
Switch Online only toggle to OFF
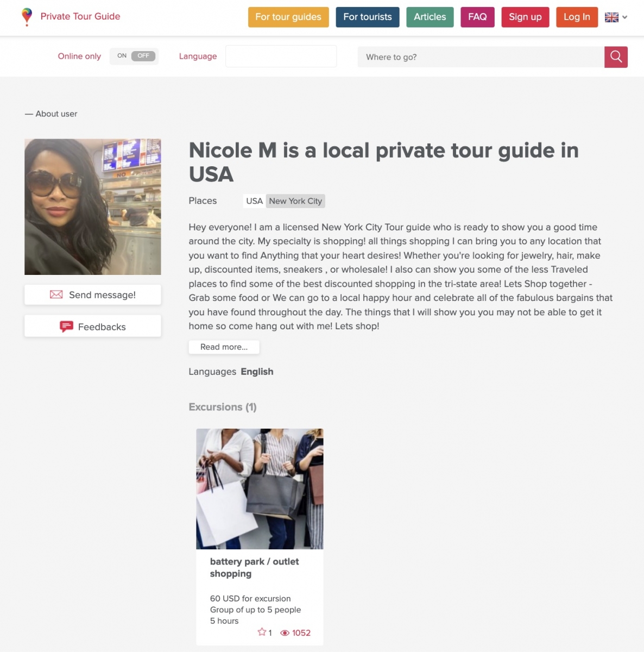(x=143, y=56)
